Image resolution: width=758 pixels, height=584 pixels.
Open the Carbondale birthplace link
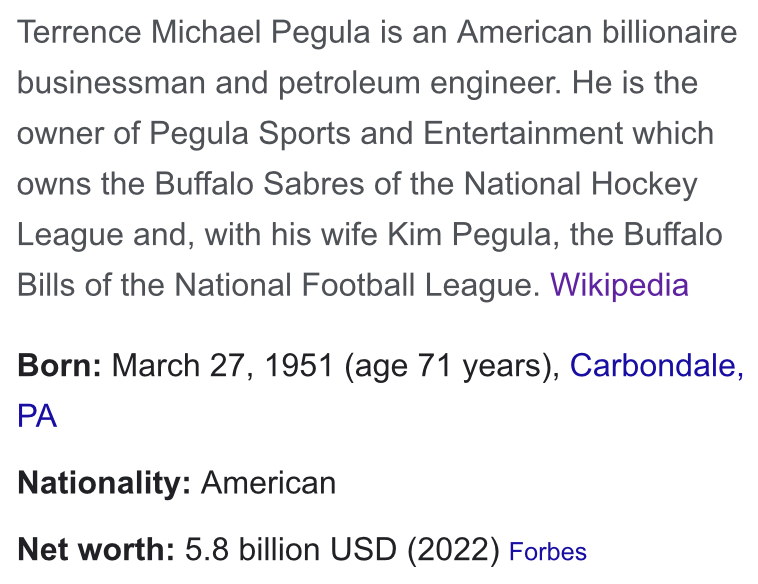pyautogui.click(x=657, y=365)
